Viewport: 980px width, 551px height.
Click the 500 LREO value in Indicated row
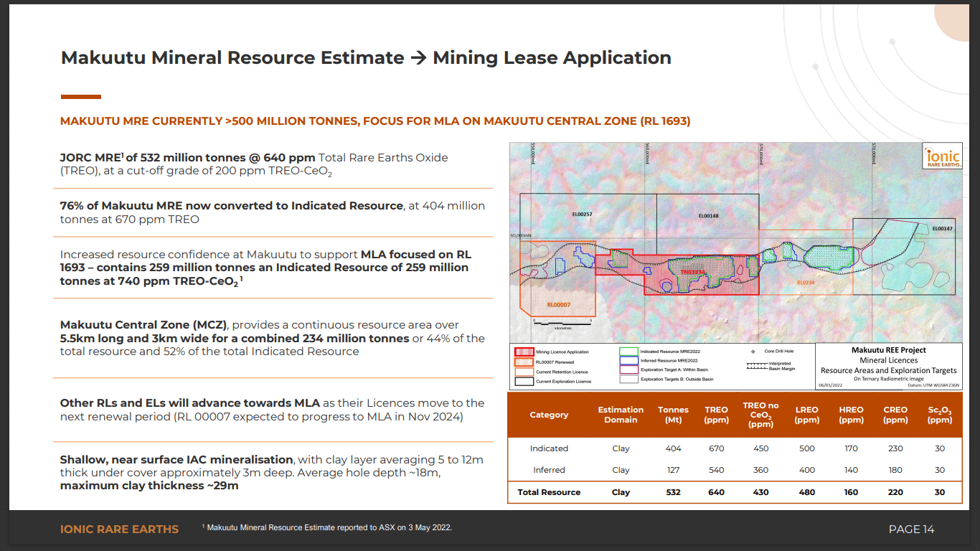click(806, 448)
